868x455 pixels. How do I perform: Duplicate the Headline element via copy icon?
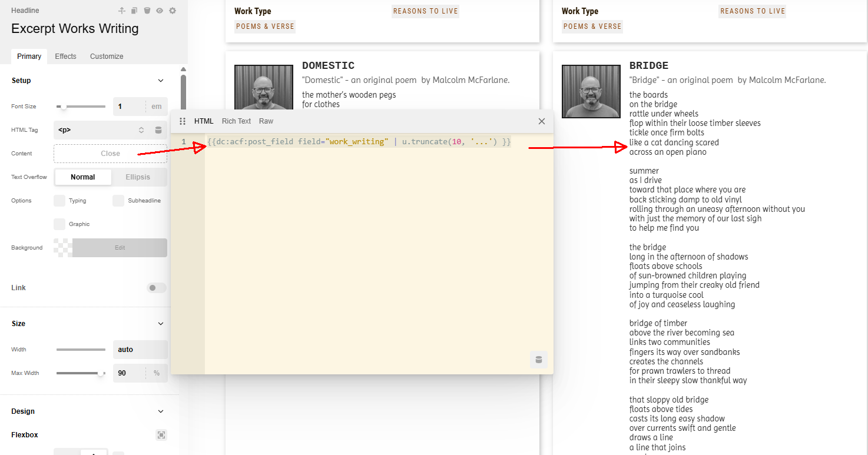(134, 11)
